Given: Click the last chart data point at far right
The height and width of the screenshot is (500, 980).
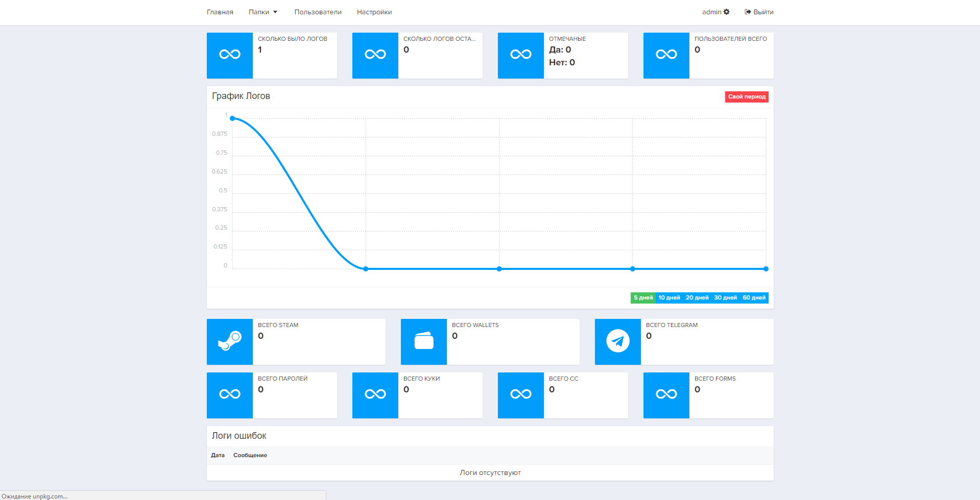Looking at the screenshot, I should point(766,269).
